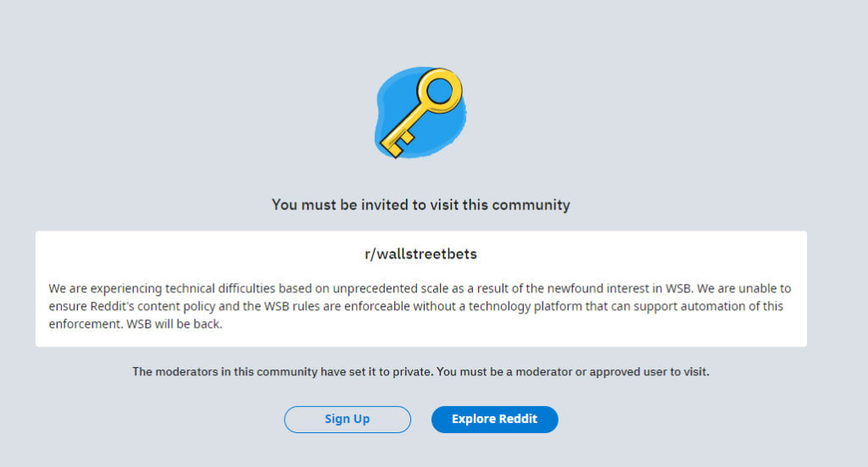Click the 'You must be invited' heading
Screen dimensions: 868x467
[x=420, y=205]
